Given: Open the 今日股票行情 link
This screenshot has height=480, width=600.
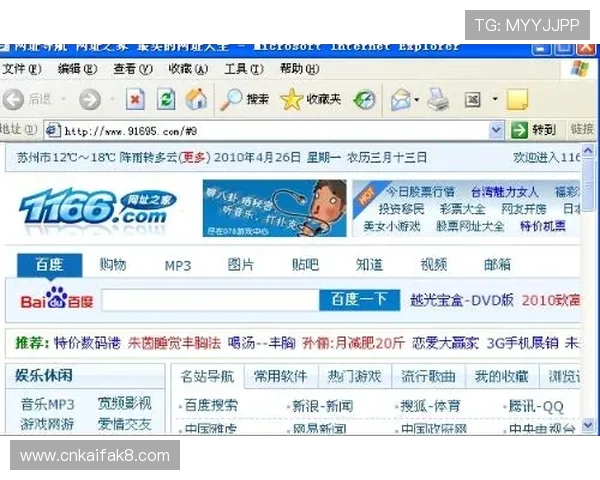Looking at the screenshot, I should (420, 191).
